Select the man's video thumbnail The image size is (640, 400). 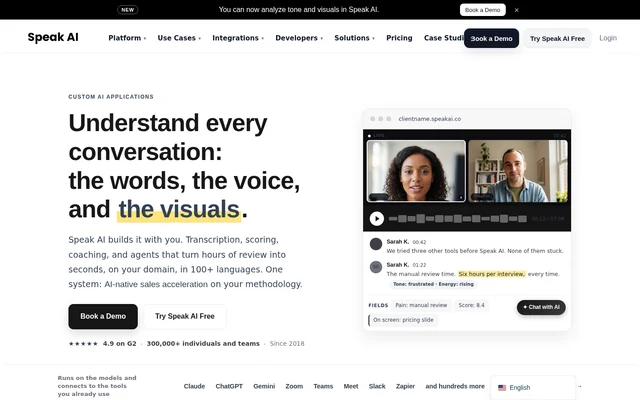point(518,171)
